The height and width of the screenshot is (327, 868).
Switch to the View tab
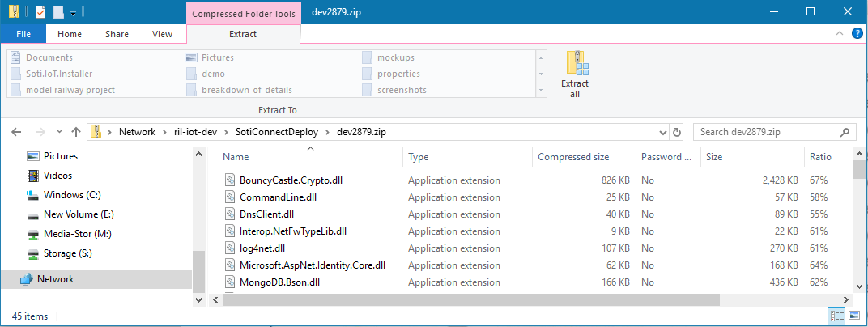coord(162,34)
